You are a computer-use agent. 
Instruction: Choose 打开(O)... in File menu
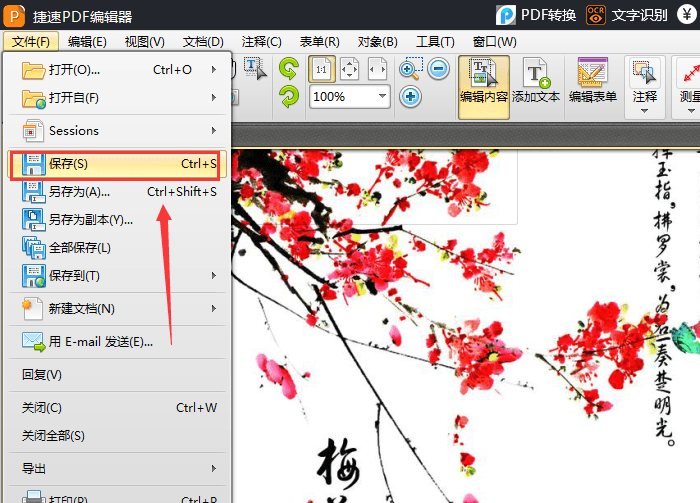tap(117, 70)
